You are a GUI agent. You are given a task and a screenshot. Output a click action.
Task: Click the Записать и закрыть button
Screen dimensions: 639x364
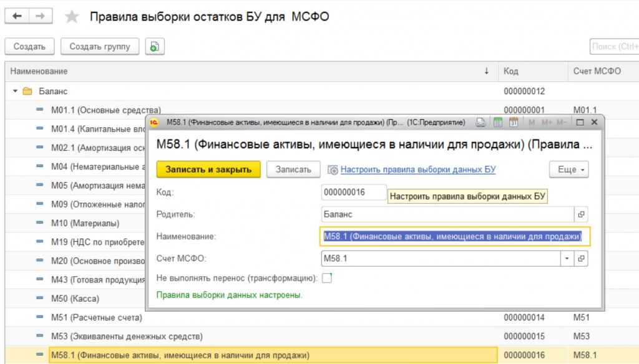[x=208, y=170]
